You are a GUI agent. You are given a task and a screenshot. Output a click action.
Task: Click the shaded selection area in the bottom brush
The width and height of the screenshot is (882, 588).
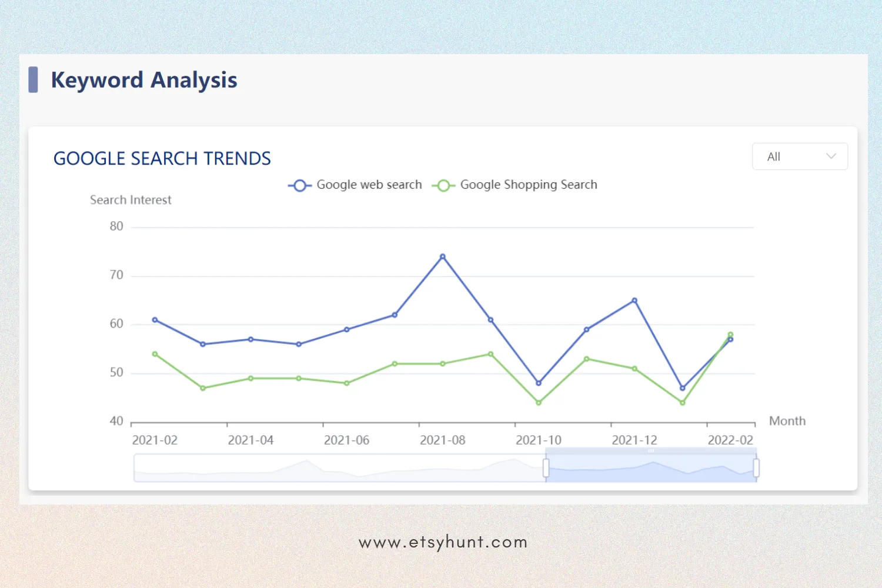point(650,466)
